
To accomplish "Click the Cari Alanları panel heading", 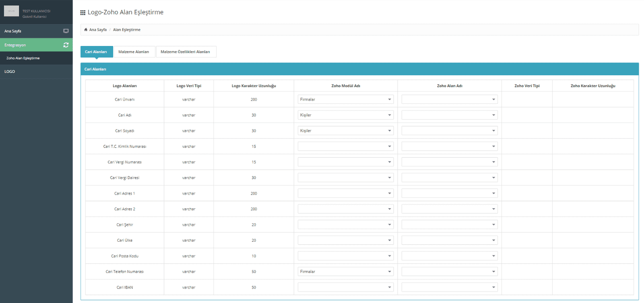I will coord(95,69).
